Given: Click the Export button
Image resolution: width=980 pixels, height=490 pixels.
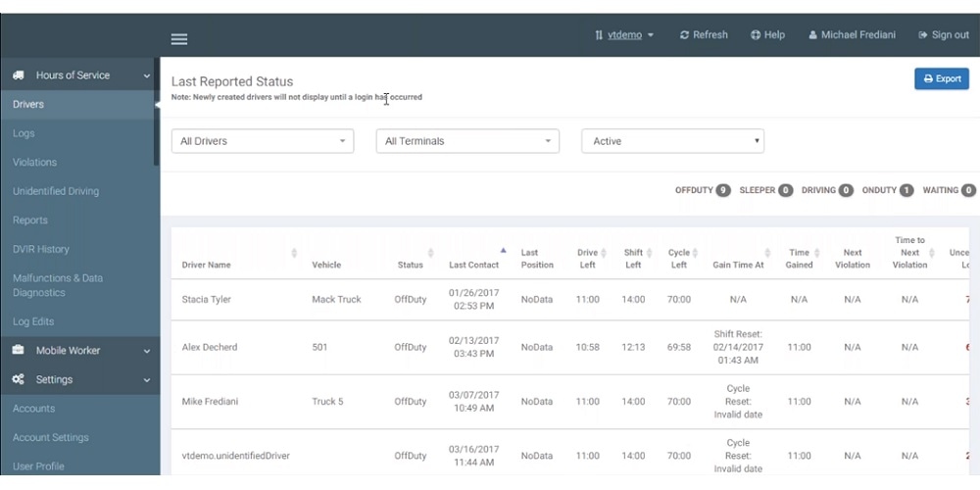Looking at the screenshot, I should [941, 78].
